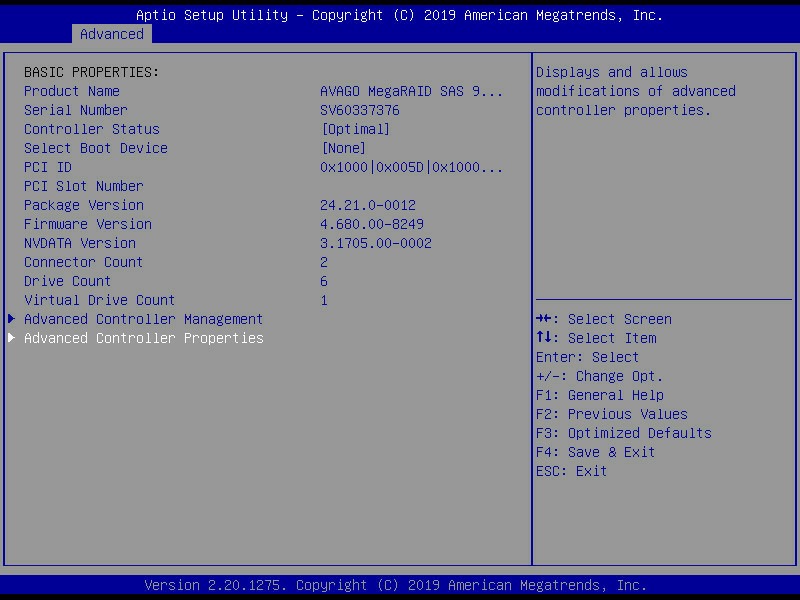Select the PCI ID label
This screenshot has width=800, height=600.
[x=48, y=167]
